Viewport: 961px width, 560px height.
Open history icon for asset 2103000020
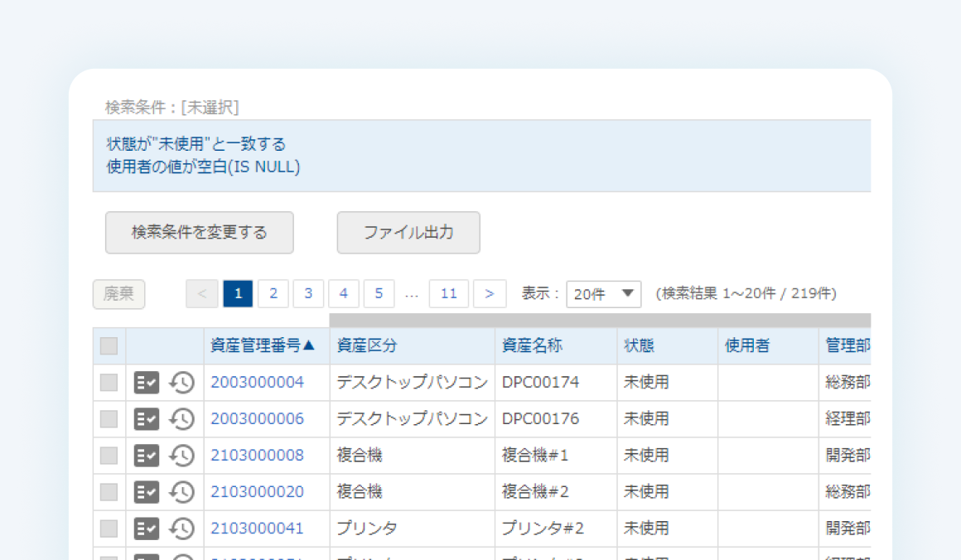pos(182,492)
